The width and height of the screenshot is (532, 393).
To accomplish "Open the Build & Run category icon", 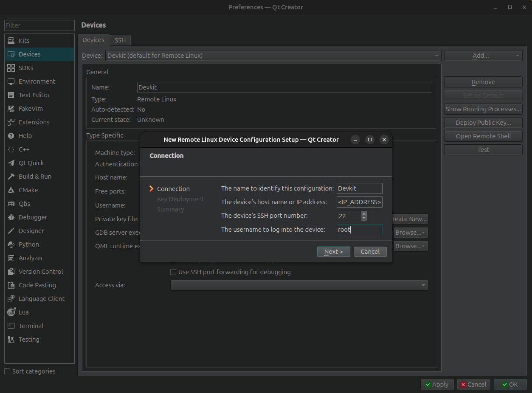I will [x=11, y=177].
